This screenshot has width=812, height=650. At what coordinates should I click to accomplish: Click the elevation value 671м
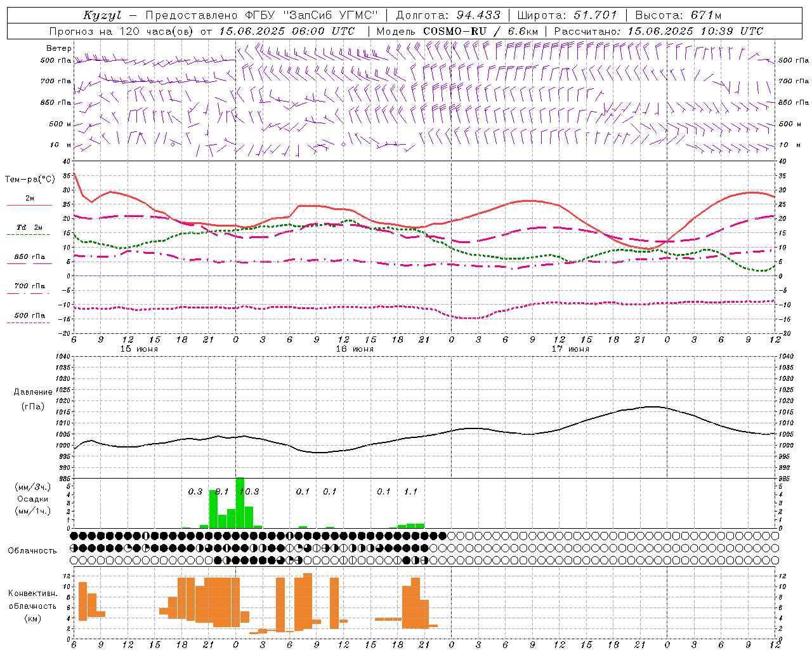point(705,15)
